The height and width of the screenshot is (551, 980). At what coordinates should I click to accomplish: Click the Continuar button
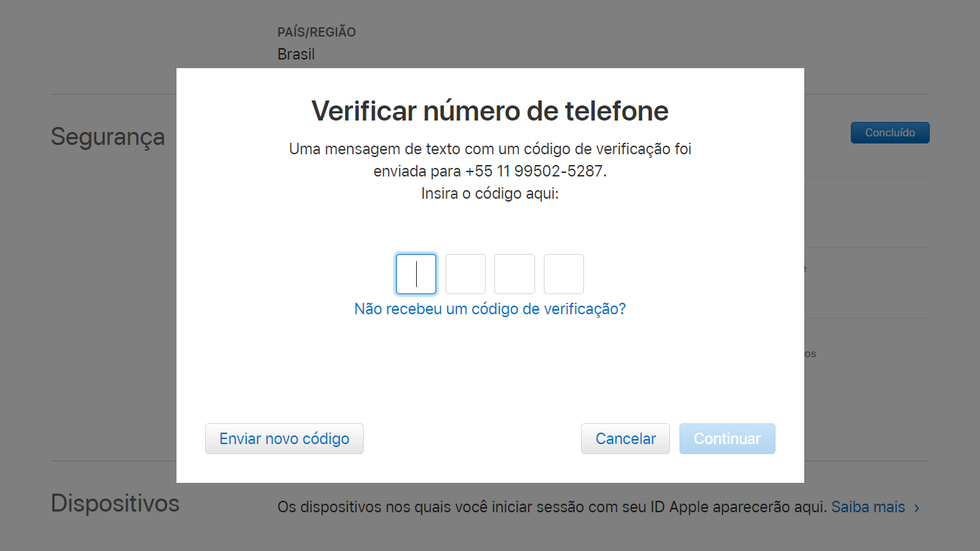coord(727,438)
